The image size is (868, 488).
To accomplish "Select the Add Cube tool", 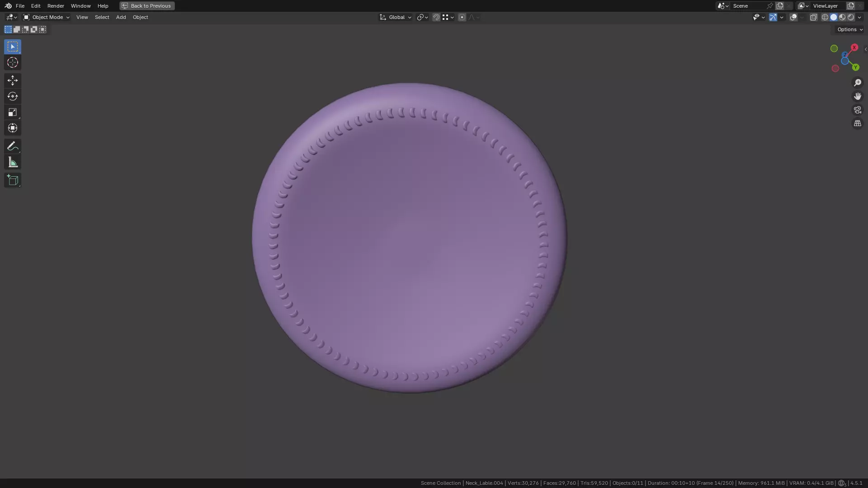I will [x=12, y=180].
